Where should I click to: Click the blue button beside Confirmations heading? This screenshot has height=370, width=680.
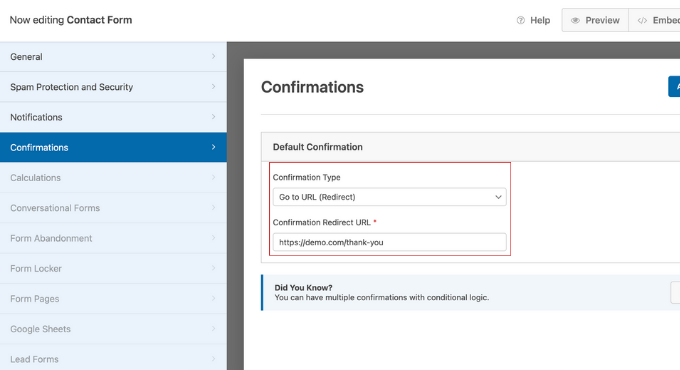674,87
